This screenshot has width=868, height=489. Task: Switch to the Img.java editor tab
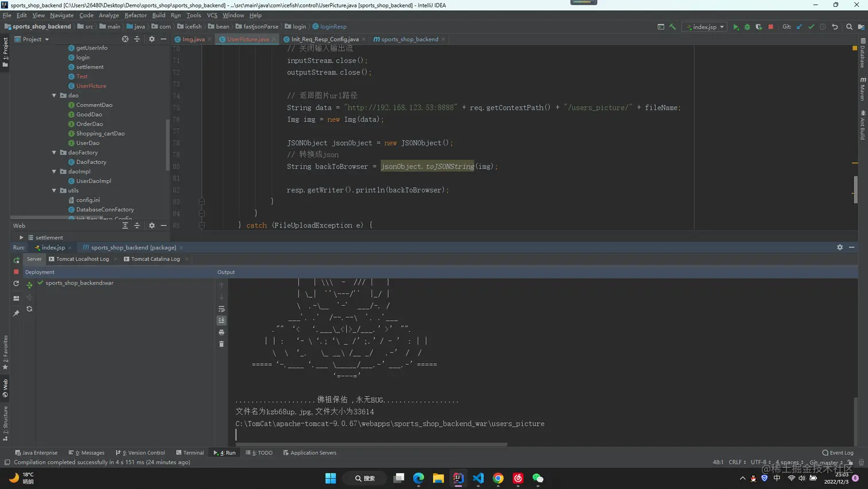pos(193,39)
